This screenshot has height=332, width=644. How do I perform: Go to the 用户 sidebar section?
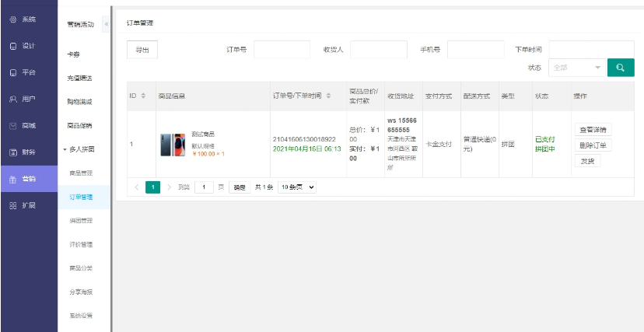(x=23, y=99)
